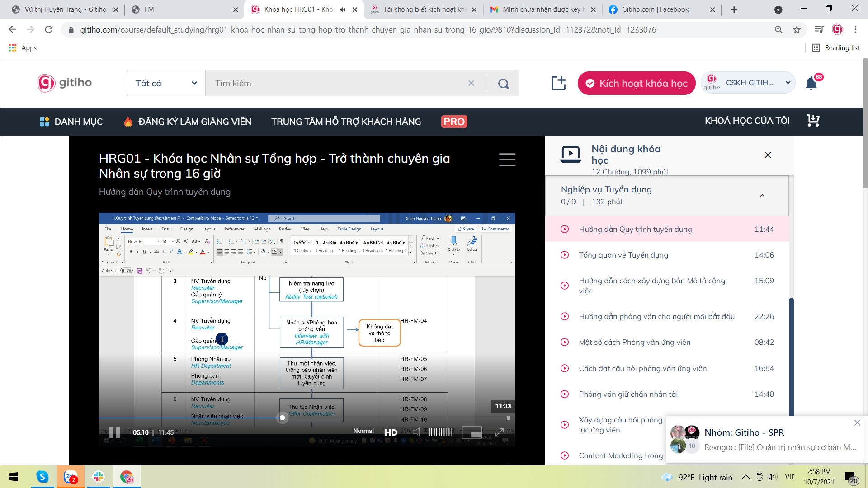
Task: Seek the video progress bar handle
Action: 283,418
